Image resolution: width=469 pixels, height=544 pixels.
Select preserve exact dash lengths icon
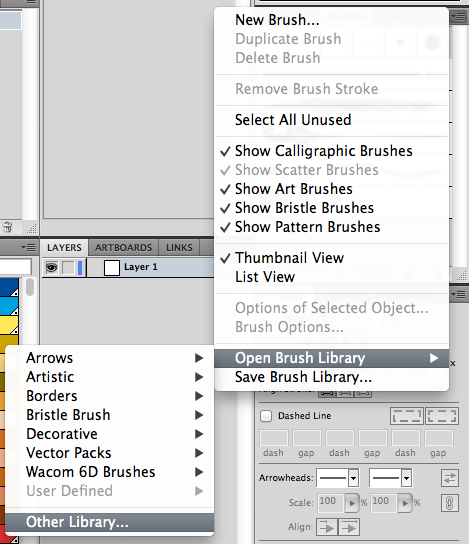point(407,416)
